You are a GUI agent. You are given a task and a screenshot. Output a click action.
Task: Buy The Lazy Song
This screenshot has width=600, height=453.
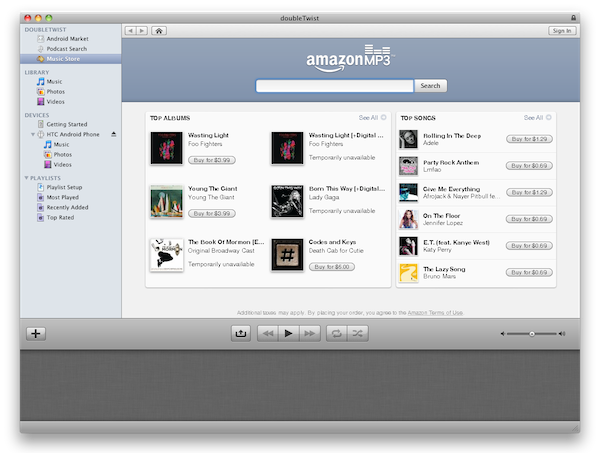(529, 272)
